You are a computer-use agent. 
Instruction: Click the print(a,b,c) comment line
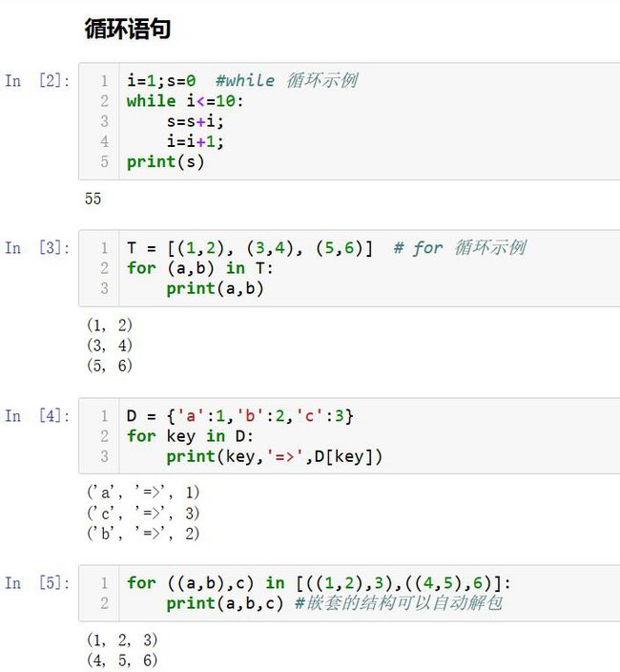(x=335, y=603)
